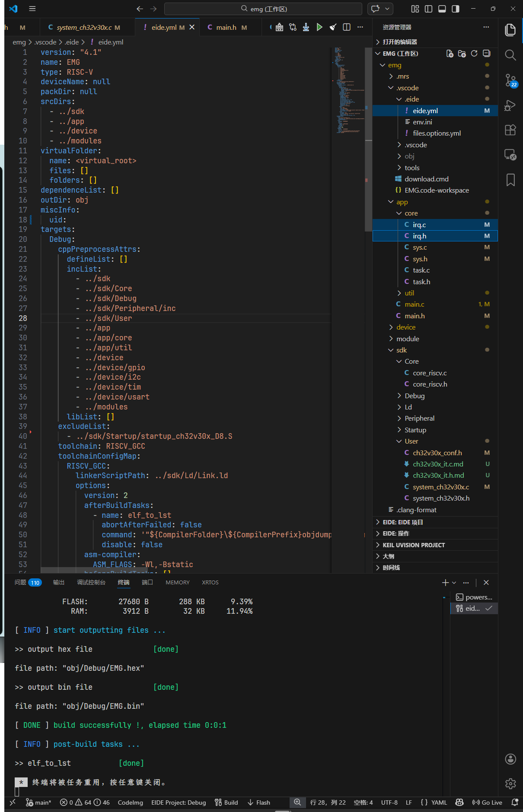Click the Build button in status bar
This screenshot has width=523, height=812.
pos(226,802)
